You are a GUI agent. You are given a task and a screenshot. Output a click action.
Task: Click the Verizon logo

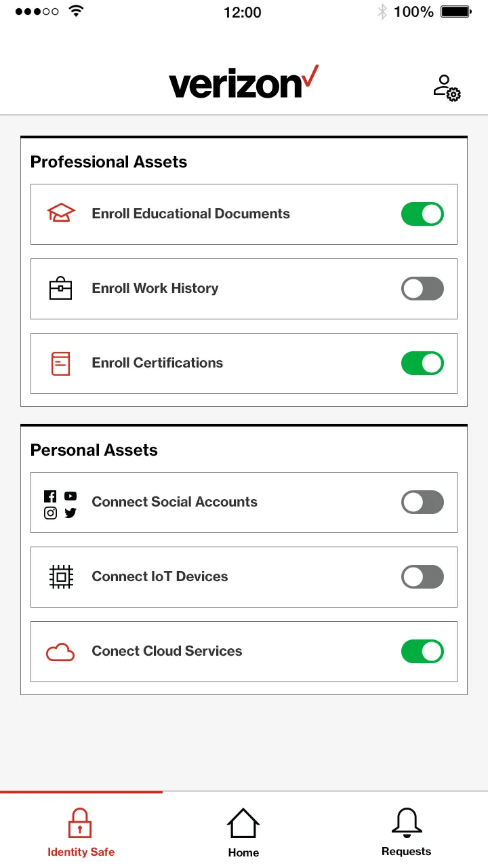click(x=243, y=83)
